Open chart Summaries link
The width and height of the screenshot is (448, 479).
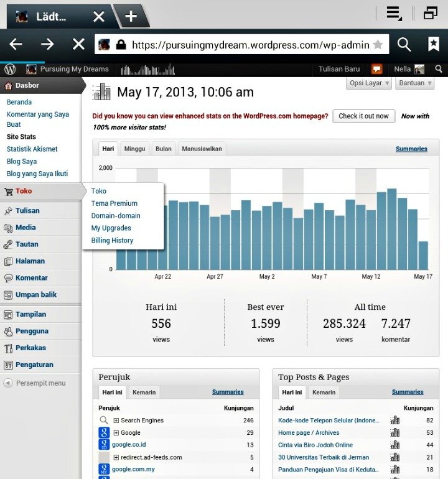411,149
